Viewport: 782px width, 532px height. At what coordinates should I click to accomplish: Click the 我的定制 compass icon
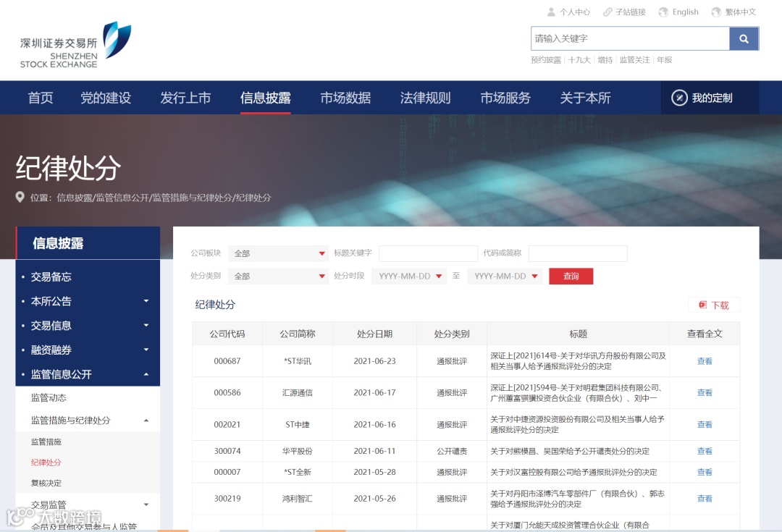point(679,98)
